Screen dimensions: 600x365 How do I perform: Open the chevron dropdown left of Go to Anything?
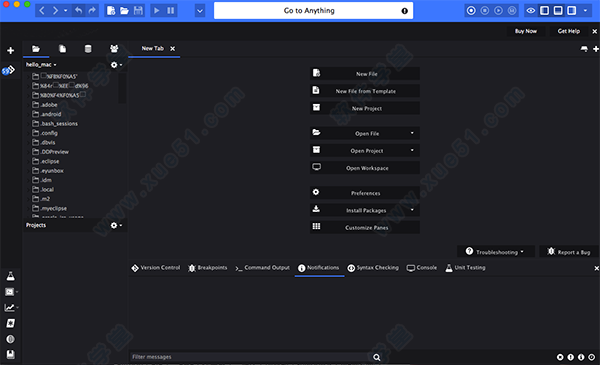[x=200, y=11]
